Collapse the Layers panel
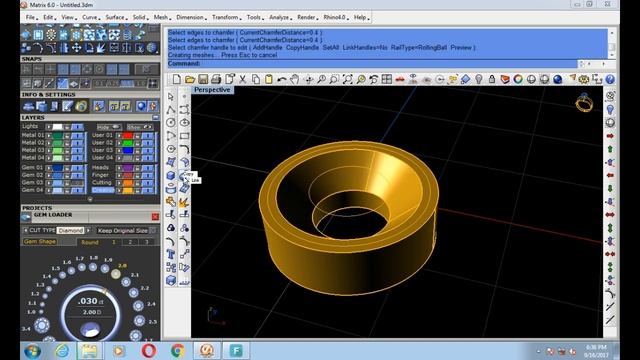Screen dimensions: 640x360 [155, 118]
